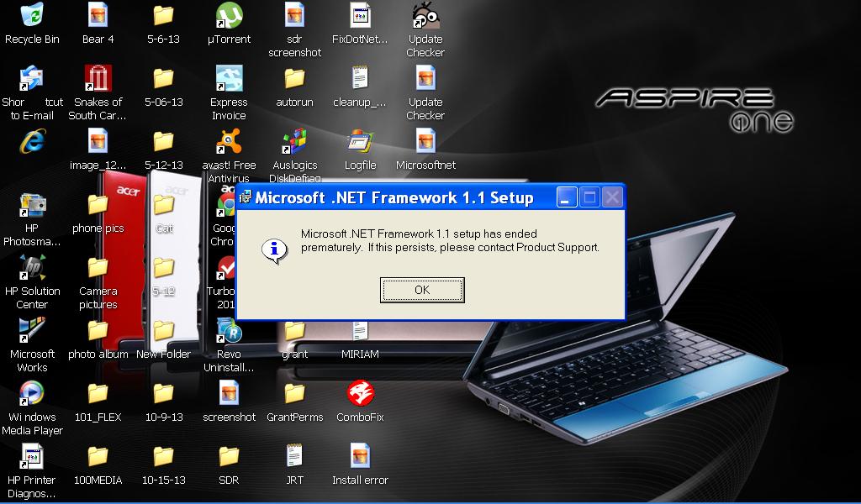
Task: Select the Camera pictures folder
Action: (98, 268)
